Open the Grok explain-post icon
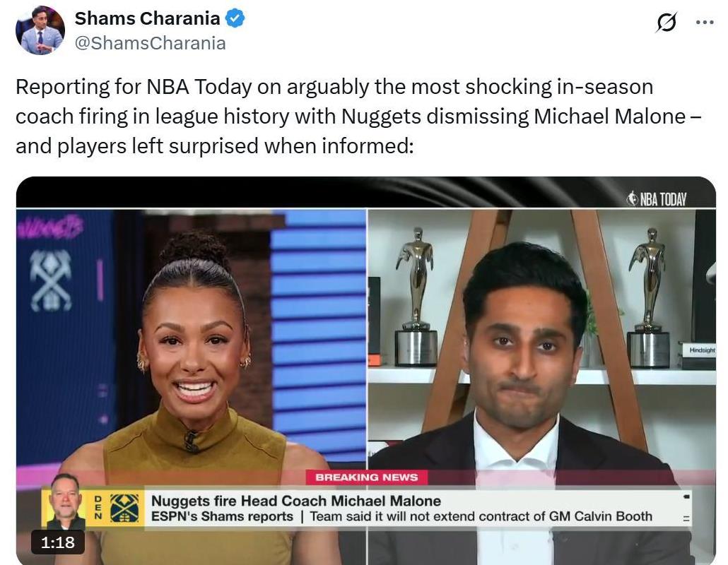The height and width of the screenshot is (565, 728). point(667,22)
